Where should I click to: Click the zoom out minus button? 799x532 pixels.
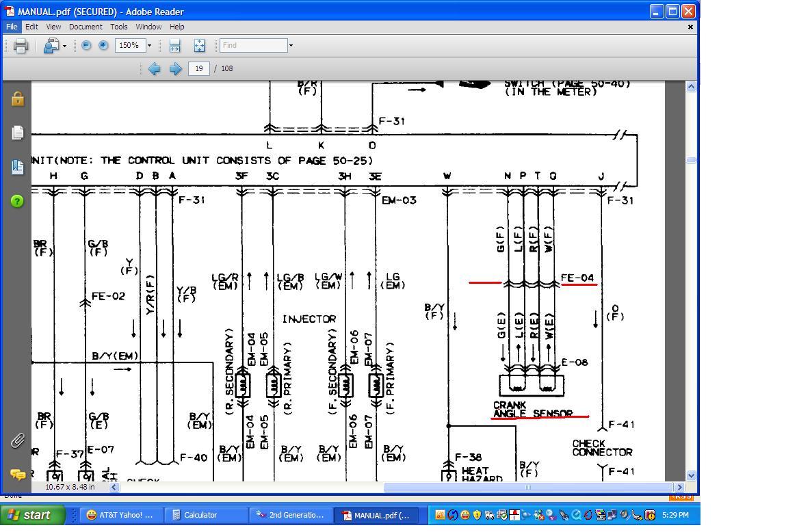point(86,45)
